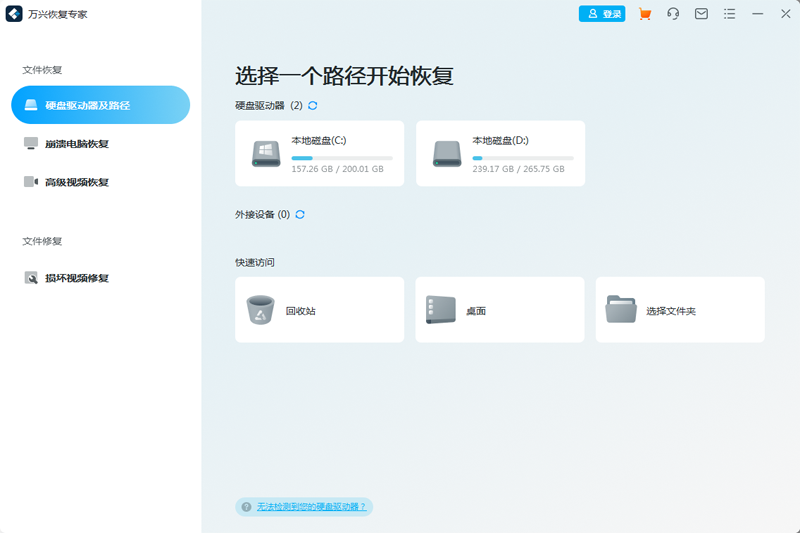Select the 本地磁盘(C:) drive card
This screenshot has width=800, height=533.
coord(319,154)
